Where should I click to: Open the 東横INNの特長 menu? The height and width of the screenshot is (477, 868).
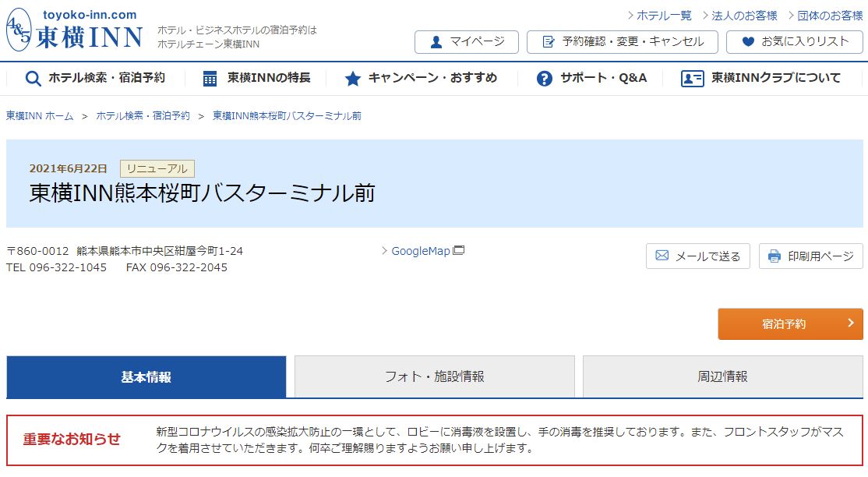tap(256, 78)
